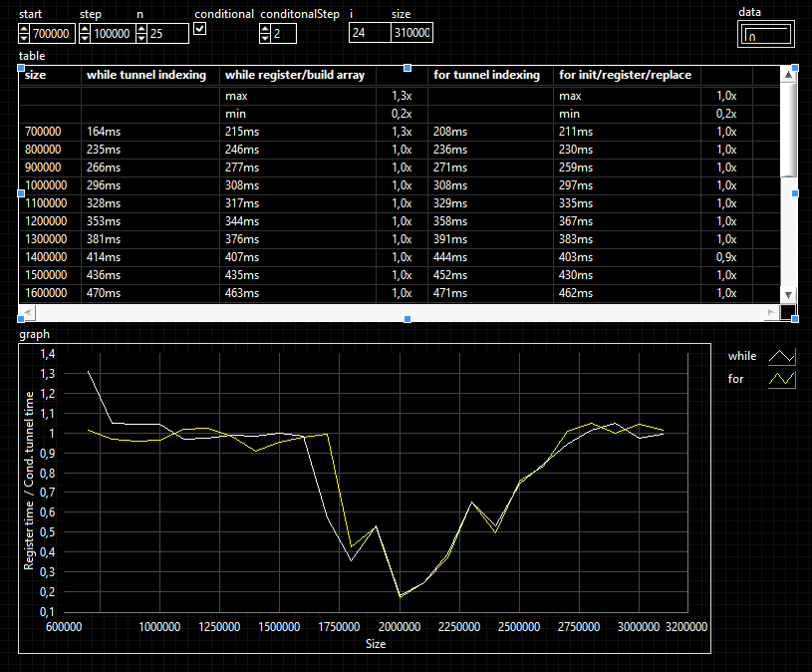Decrement the step stepper arrow

click(85, 38)
